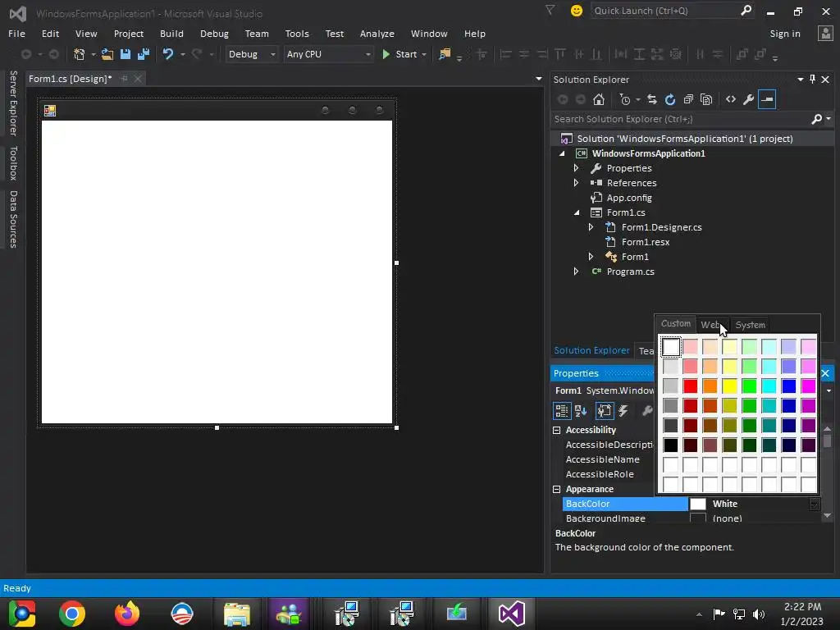Viewport: 840px width, 630px height.
Task: Open the Analyze menu
Action: pyautogui.click(x=377, y=34)
